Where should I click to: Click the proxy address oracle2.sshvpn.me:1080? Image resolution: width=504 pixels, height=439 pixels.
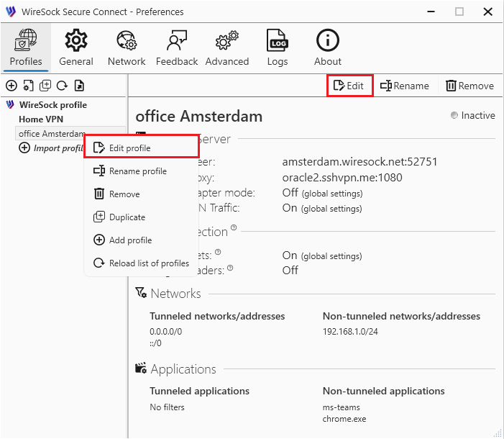pyautogui.click(x=342, y=177)
